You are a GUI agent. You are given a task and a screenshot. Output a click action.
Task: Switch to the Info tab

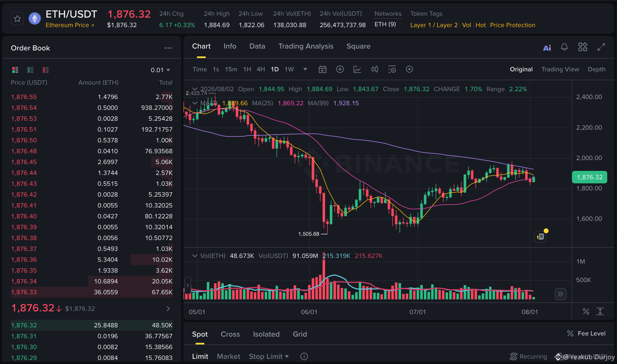(x=230, y=46)
